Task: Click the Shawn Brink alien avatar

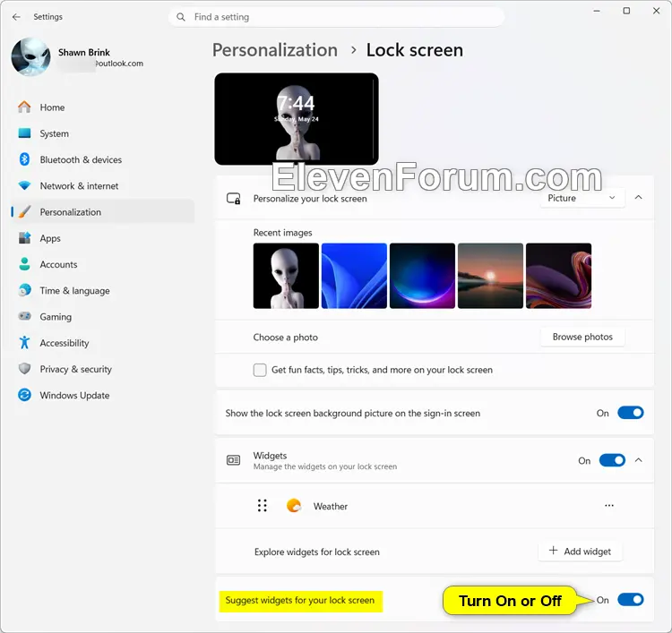Action: click(30, 57)
